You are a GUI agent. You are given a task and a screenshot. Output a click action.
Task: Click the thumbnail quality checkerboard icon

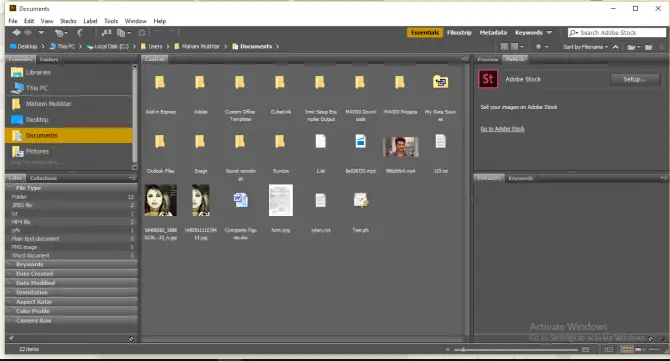pyautogui.click(x=504, y=47)
